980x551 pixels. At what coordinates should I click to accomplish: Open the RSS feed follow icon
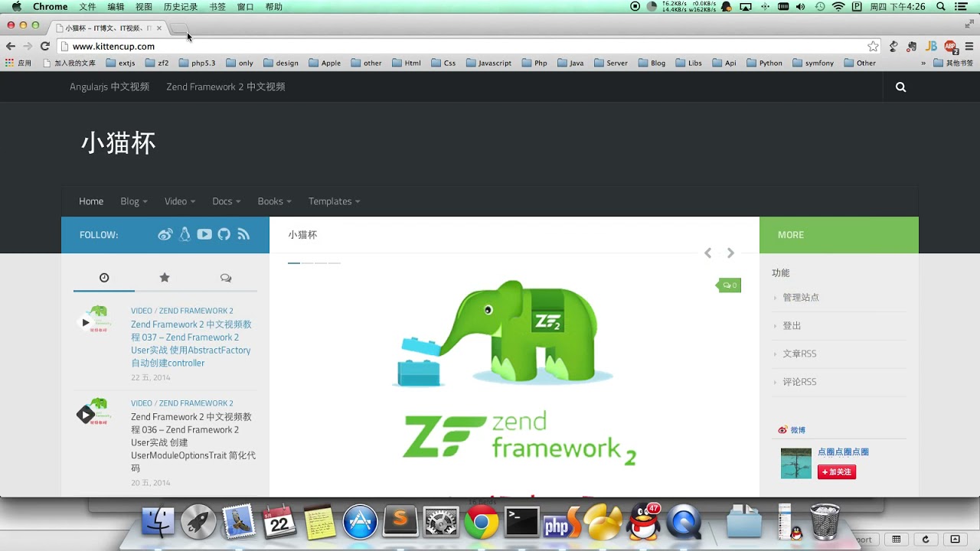pyautogui.click(x=243, y=234)
